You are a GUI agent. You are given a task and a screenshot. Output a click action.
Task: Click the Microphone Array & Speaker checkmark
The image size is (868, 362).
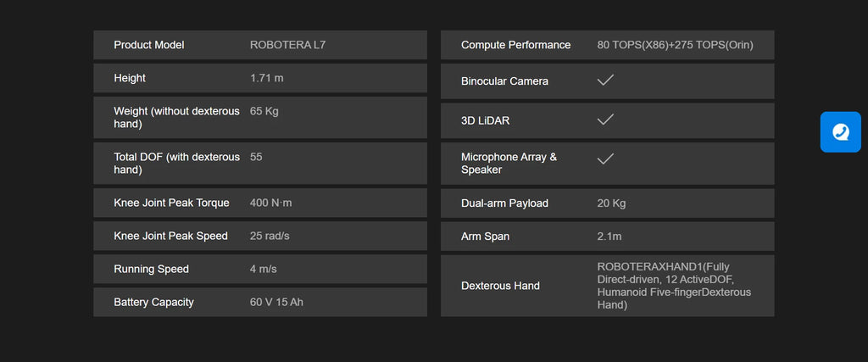(605, 159)
